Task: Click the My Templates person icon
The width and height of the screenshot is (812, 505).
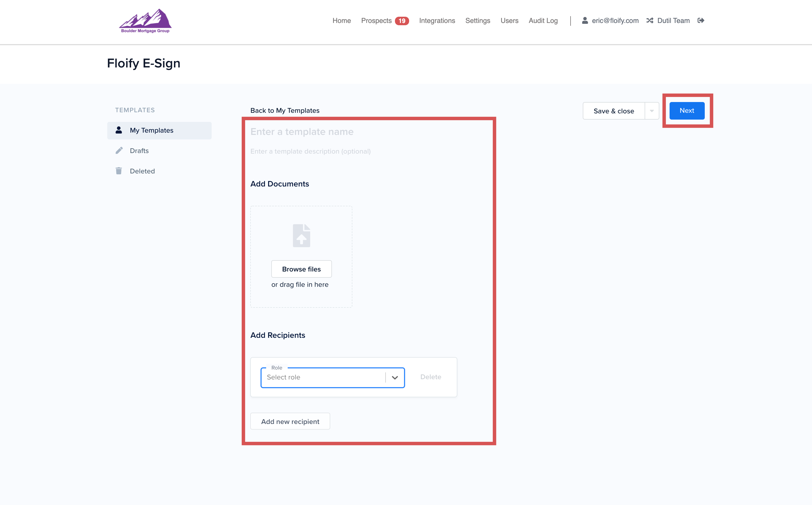Action: [119, 130]
